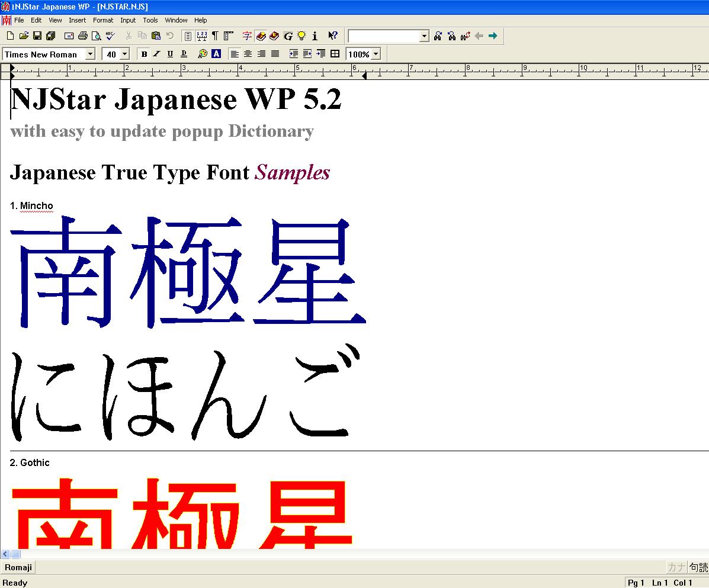This screenshot has height=588, width=709.
Task: Open the Times New Roman font dropdown
Action: (90, 54)
